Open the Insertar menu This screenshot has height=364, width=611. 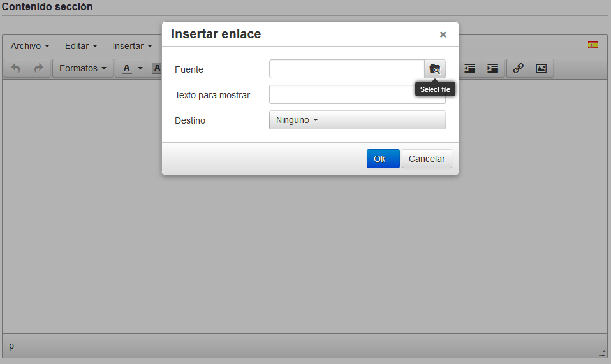coord(133,46)
